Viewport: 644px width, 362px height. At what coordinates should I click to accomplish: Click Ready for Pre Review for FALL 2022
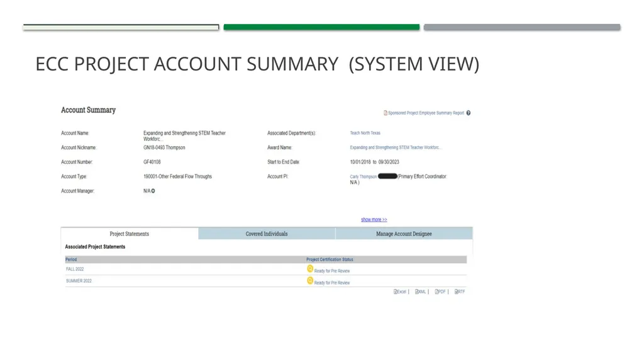332,271
